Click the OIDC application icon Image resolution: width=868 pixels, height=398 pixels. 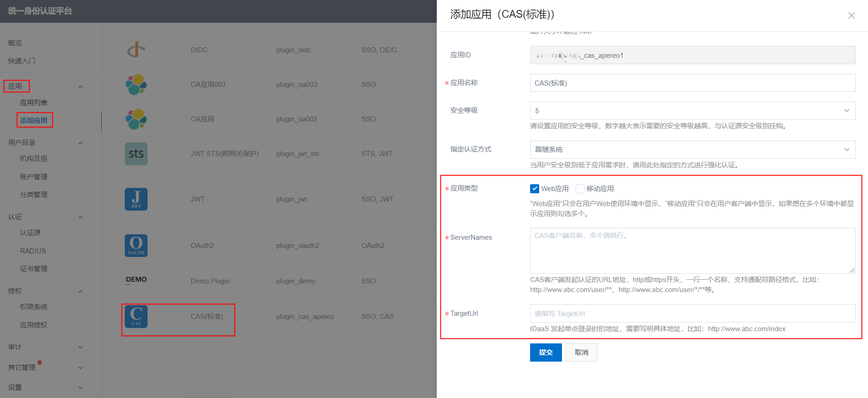click(x=136, y=50)
